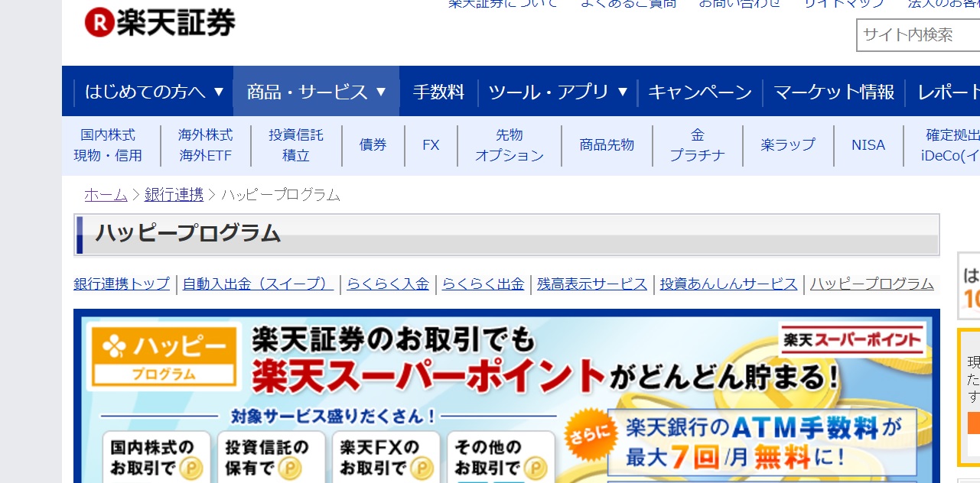Click その他のお取引で tile
Image resolution: width=980 pixels, height=483 pixels.
point(501,458)
